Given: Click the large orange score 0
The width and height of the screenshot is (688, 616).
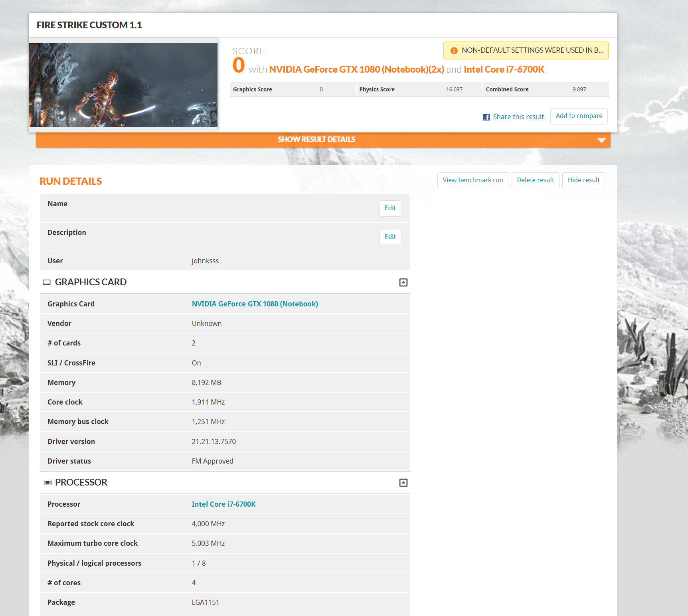Looking at the screenshot, I should click(239, 65).
